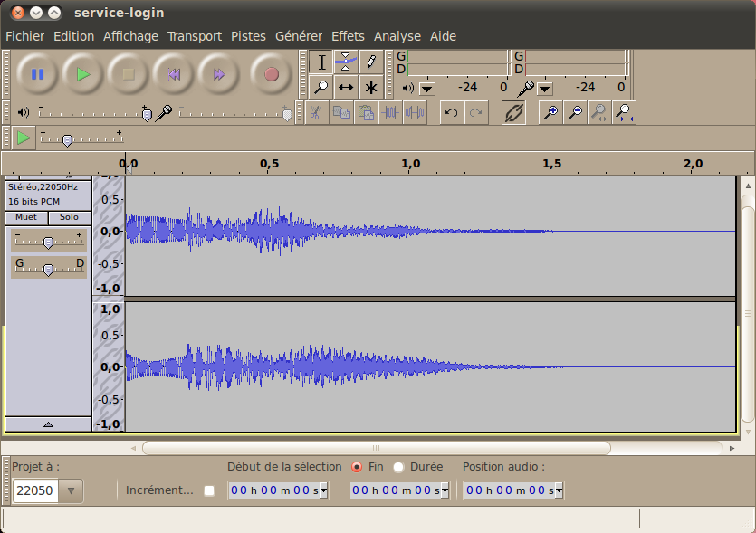Enable the Incrément checkbox
The height and width of the screenshot is (533, 756).
coord(210,490)
